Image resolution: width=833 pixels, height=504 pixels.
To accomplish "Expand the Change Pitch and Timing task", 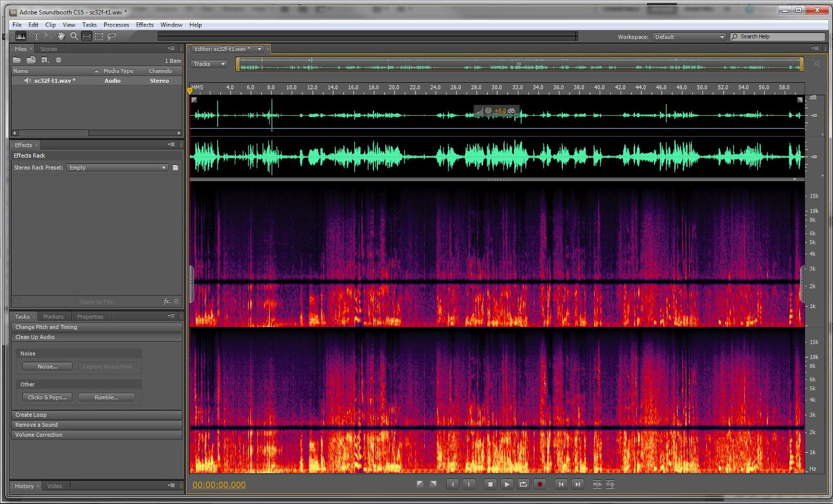I will 97,327.
